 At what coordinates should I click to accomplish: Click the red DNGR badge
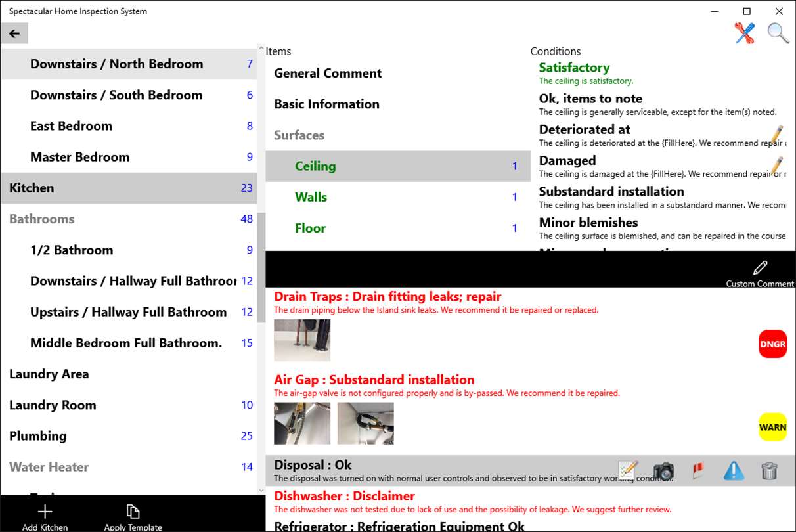coord(772,344)
